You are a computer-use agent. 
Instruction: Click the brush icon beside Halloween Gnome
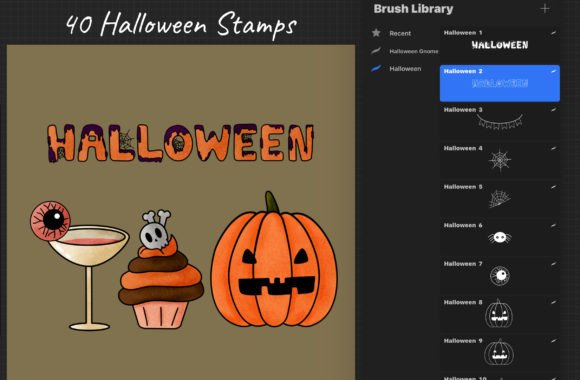(376, 51)
